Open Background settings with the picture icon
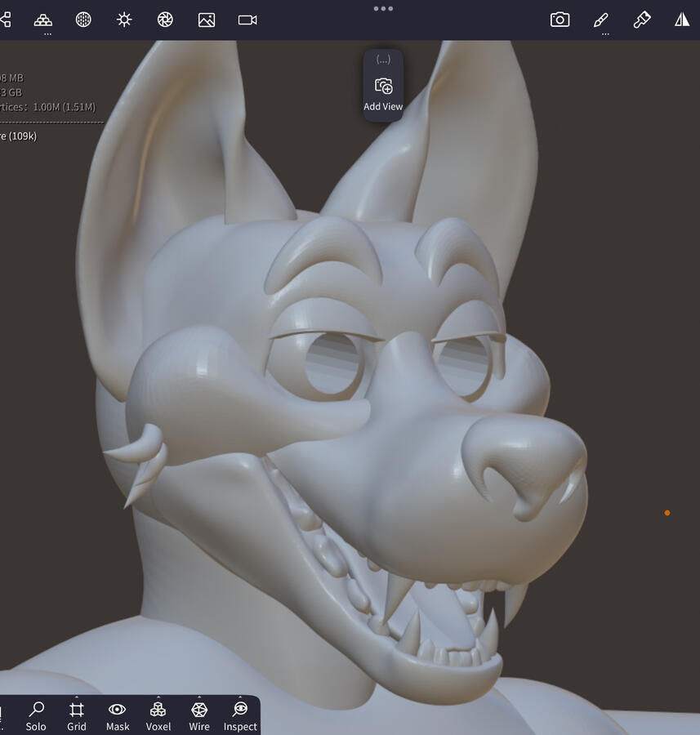The width and height of the screenshot is (700, 735). (x=207, y=20)
